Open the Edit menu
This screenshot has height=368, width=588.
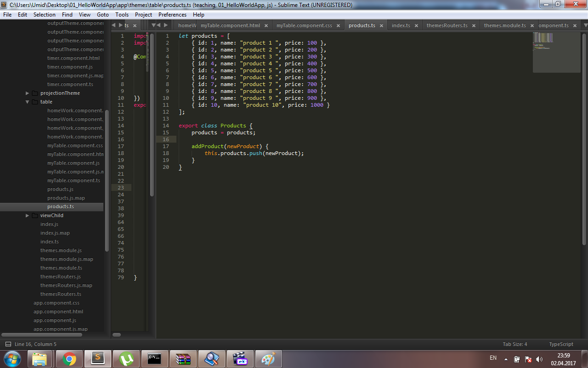(23, 15)
